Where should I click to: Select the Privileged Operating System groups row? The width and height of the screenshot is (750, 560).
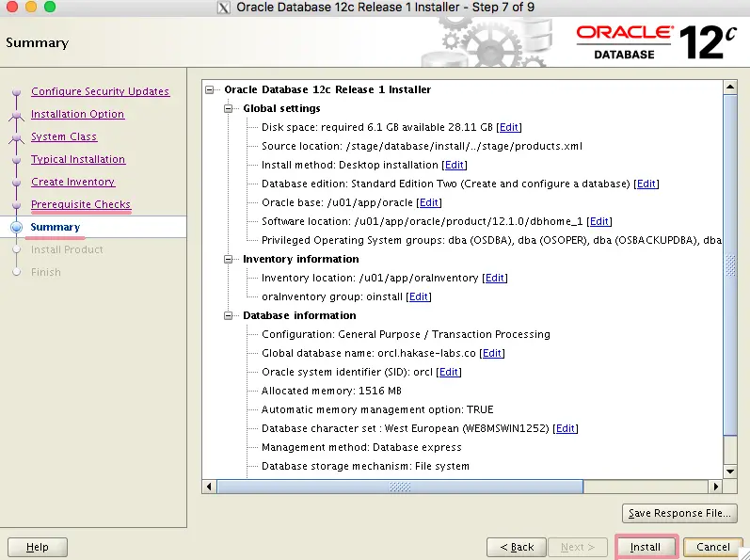[491, 241]
